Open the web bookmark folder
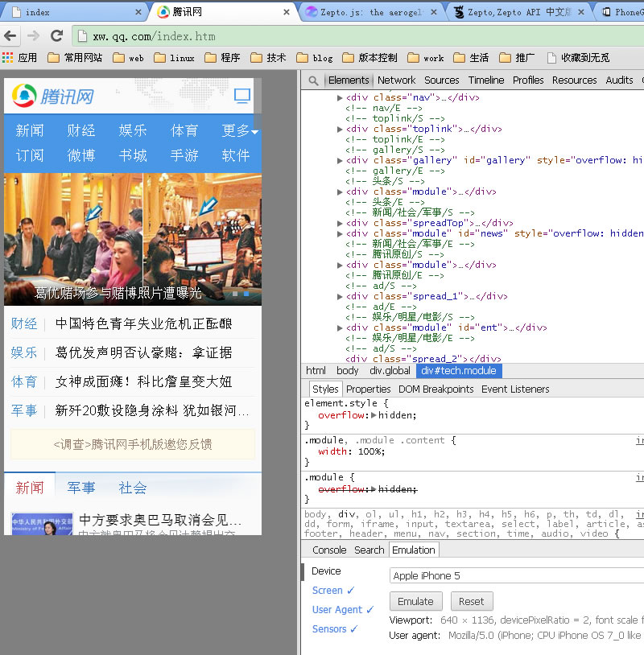The width and height of the screenshot is (644, 655). point(128,58)
